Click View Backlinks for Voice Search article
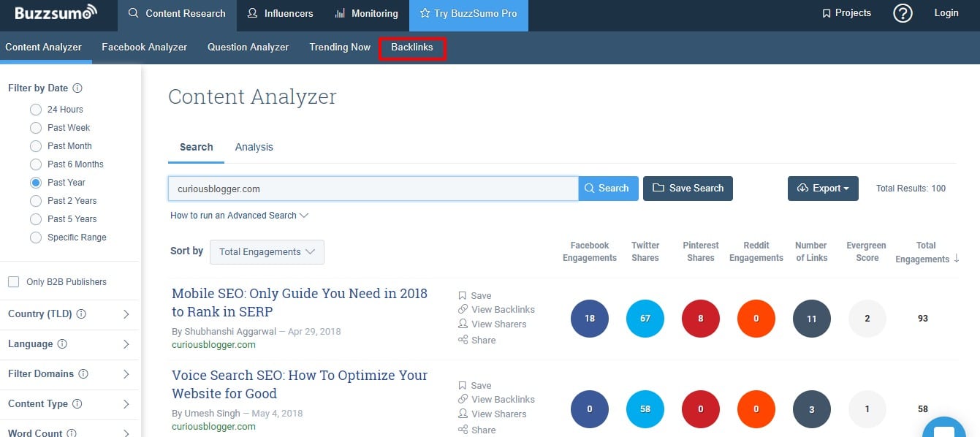980x437 pixels. [496, 400]
